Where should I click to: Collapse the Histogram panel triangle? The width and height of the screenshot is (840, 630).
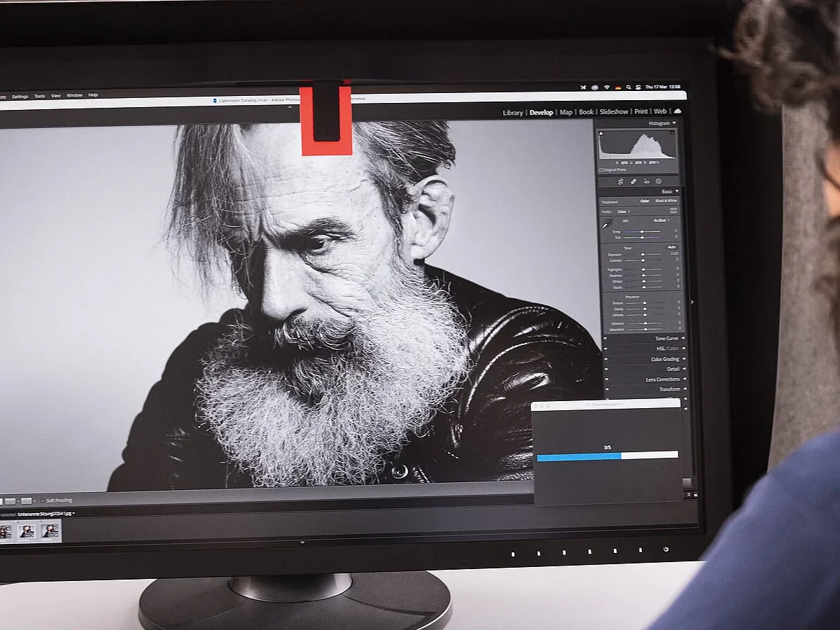tap(674, 123)
